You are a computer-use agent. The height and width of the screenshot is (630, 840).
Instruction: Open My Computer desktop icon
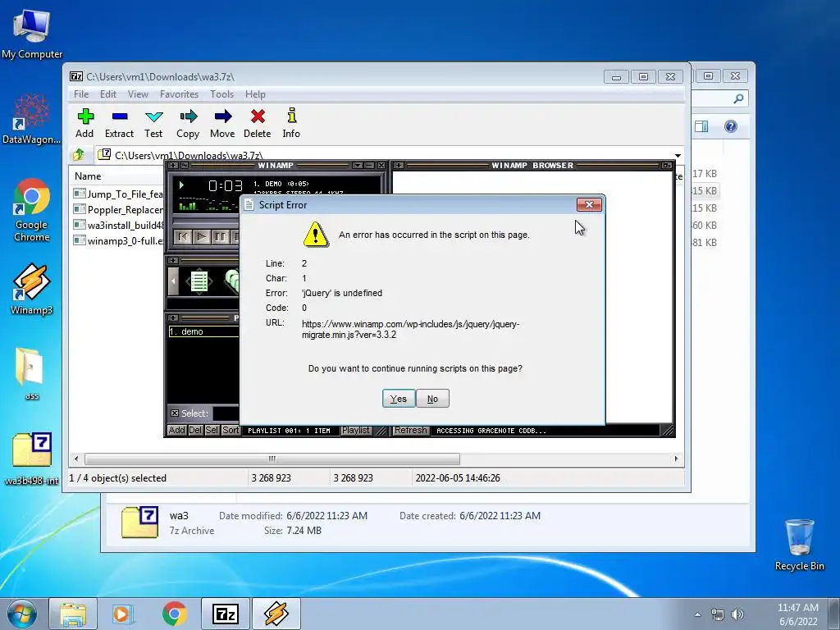click(32, 33)
